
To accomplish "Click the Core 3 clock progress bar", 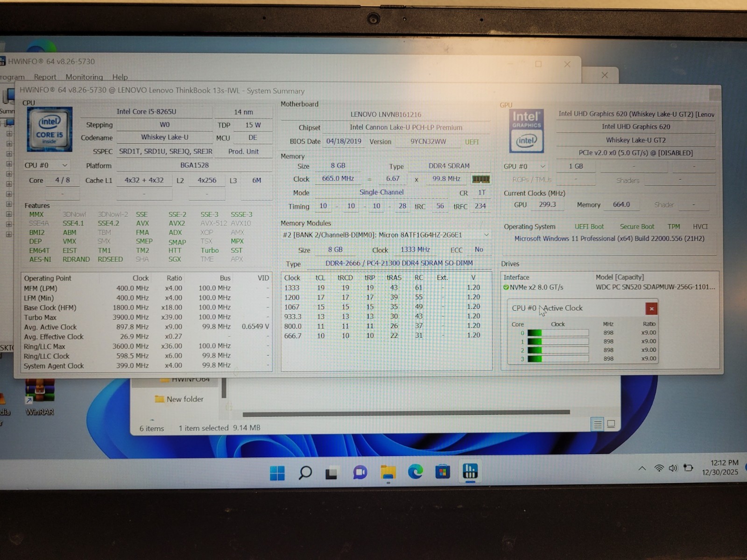I will coord(558,359).
